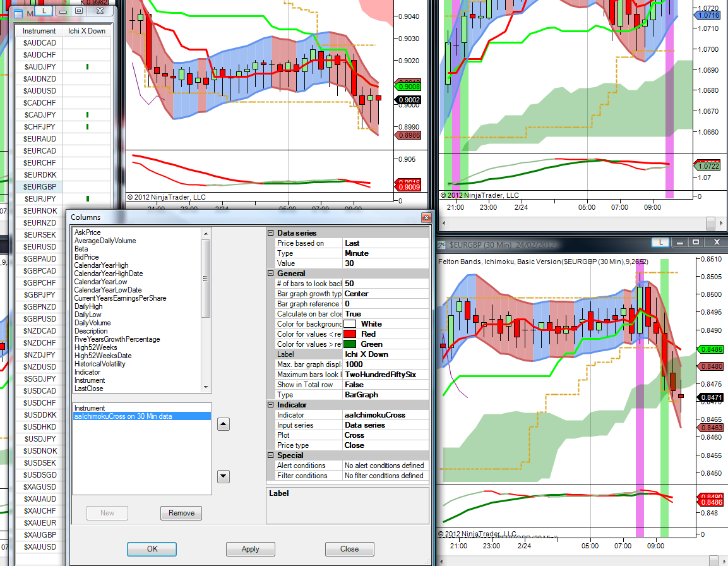Move the selected column up with the up arrow
The width and height of the screenshot is (728, 566).
point(224,424)
